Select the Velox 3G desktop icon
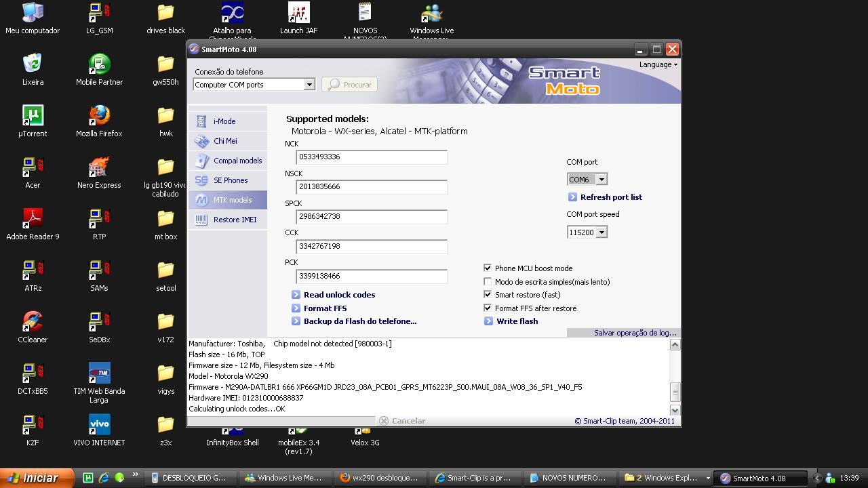Image resolution: width=868 pixels, height=488 pixels. (x=366, y=436)
